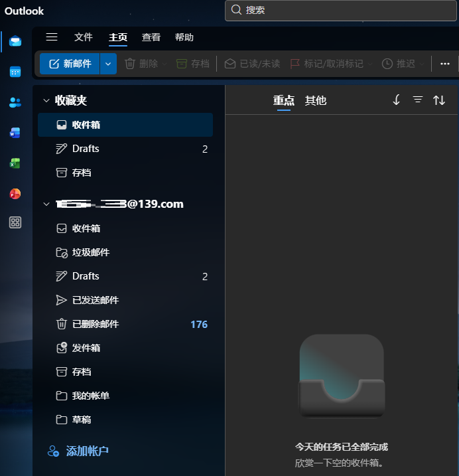The width and height of the screenshot is (459, 476).
Task: Launch PowerPoint from the app sidebar
Action: [15, 194]
